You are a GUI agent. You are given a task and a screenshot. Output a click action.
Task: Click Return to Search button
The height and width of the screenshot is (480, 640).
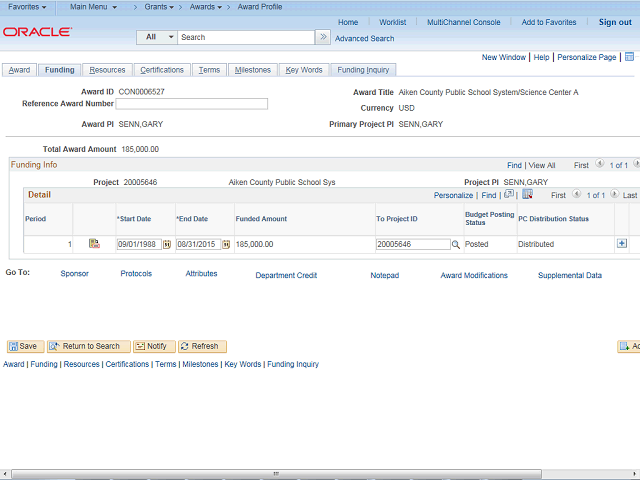pos(89,346)
